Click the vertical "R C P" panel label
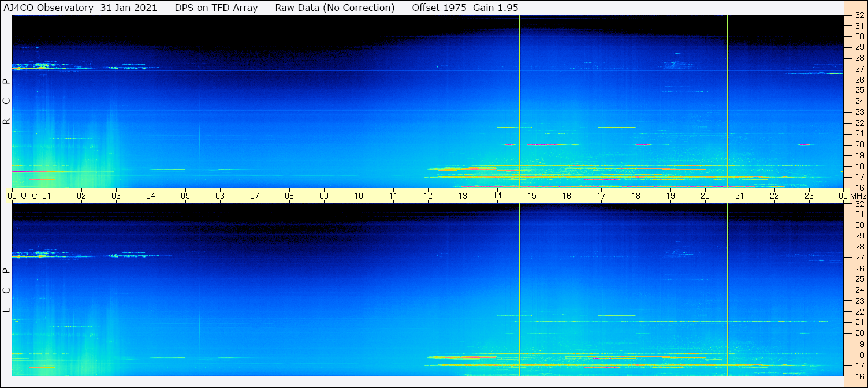 coord(7,102)
